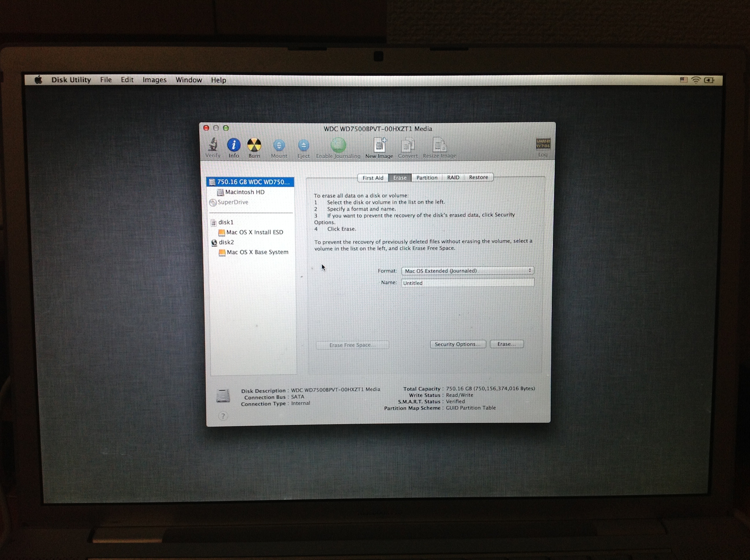
Task: Open the Edit menu
Action: [127, 80]
